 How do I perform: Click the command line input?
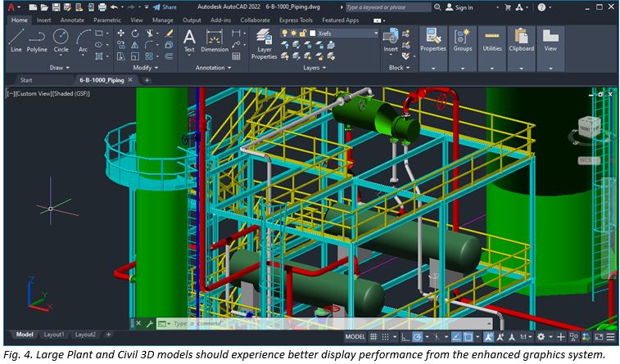[x=324, y=324]
